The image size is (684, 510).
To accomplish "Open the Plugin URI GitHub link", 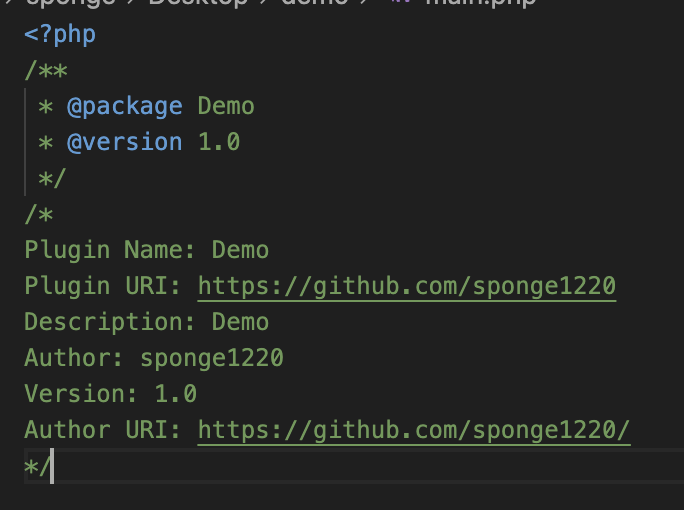I will click(406, 286).
